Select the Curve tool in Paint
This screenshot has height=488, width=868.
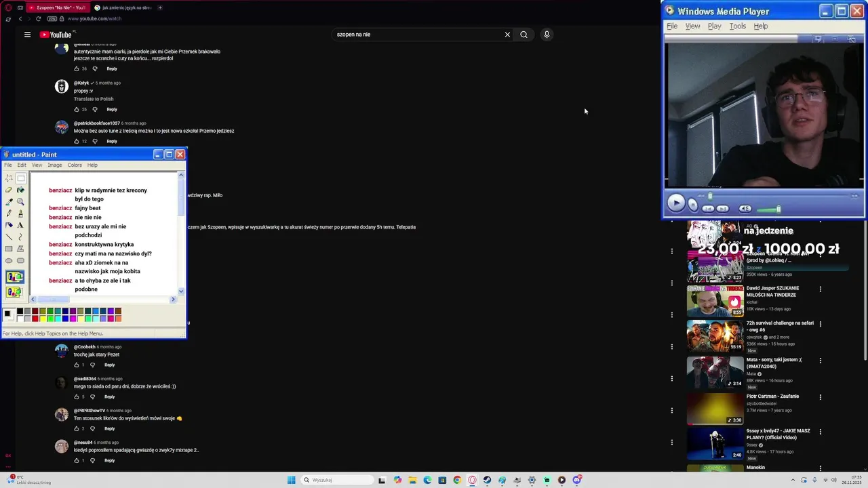click(20, 237)
